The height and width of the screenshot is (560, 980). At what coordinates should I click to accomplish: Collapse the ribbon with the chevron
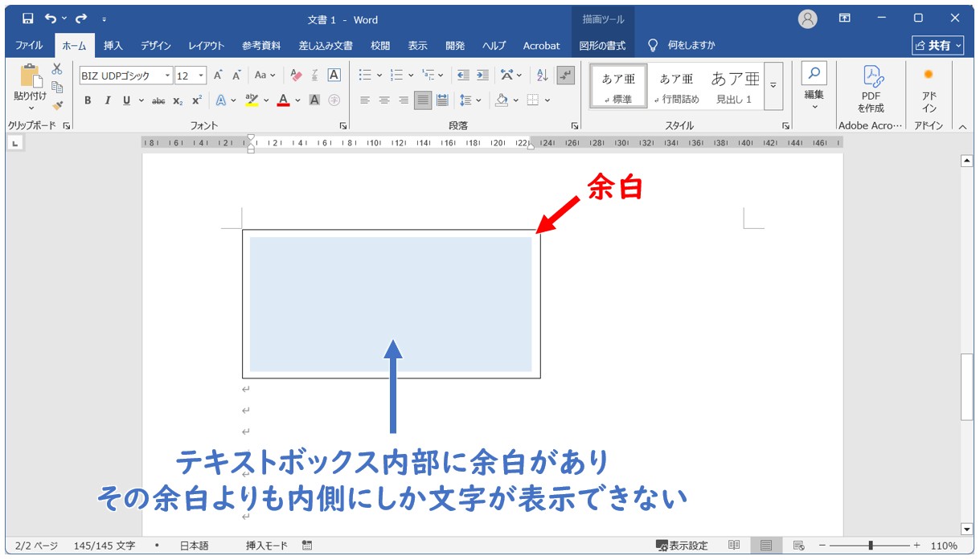pos(962,126)
